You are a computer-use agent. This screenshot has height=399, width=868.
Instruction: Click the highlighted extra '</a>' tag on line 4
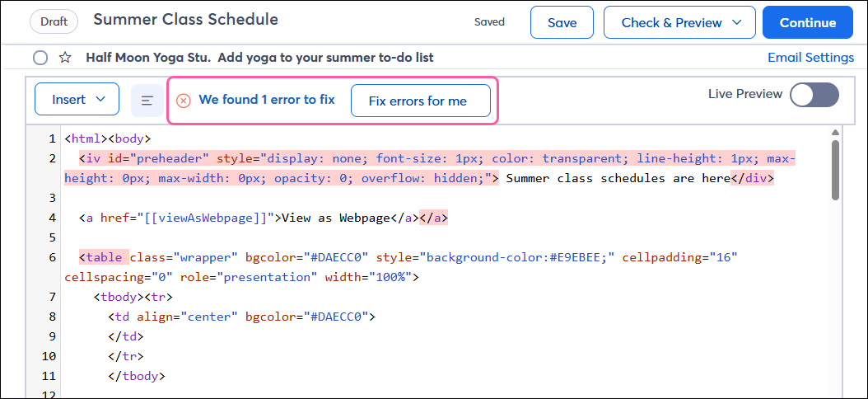coord(433,218)
